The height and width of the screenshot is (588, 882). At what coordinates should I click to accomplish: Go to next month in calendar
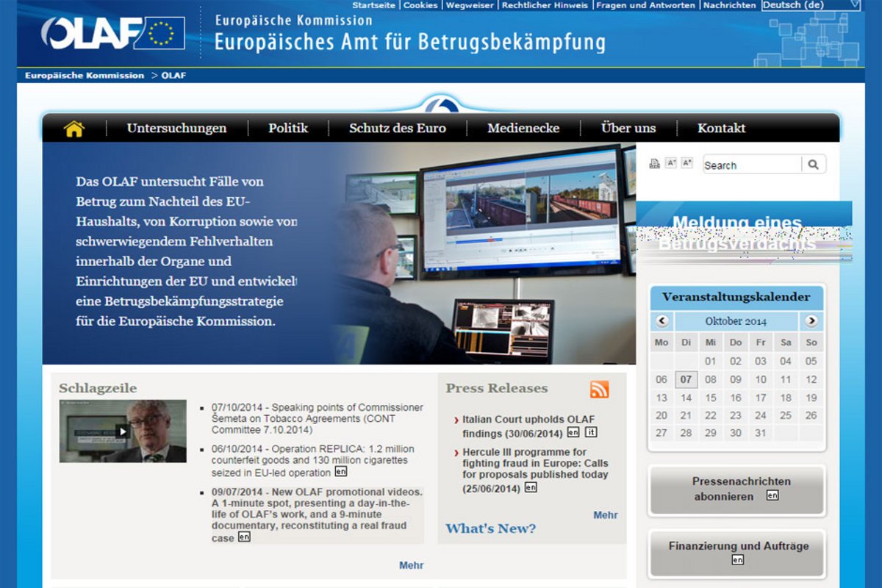click(811, 321)
